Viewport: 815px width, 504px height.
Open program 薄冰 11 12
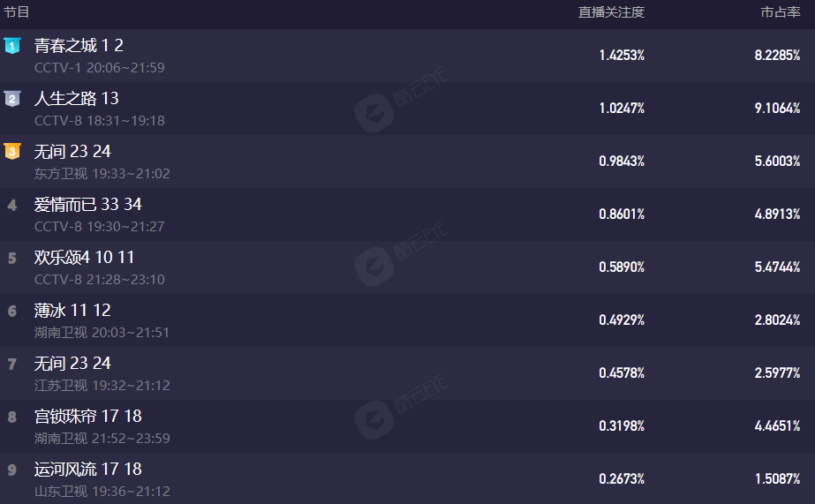point(72,311)
